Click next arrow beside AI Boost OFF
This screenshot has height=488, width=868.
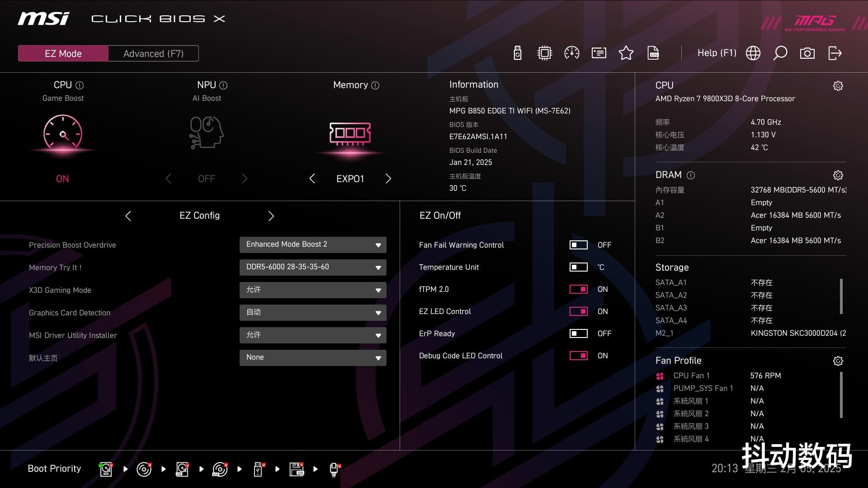click(245, 178)
